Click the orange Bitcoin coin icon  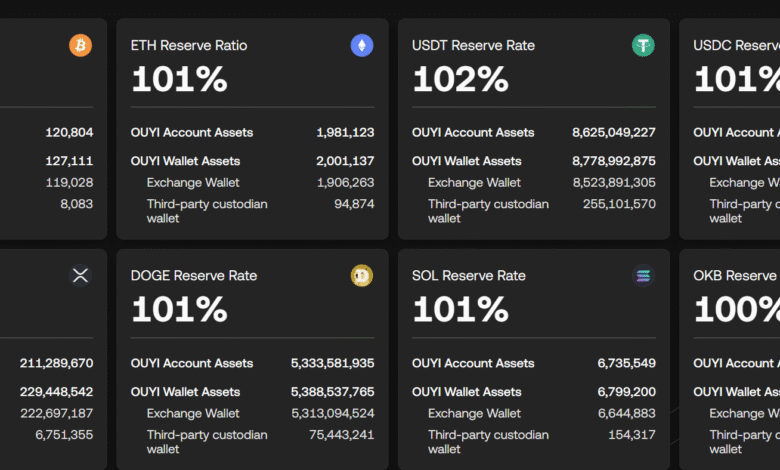coord(80,45)
